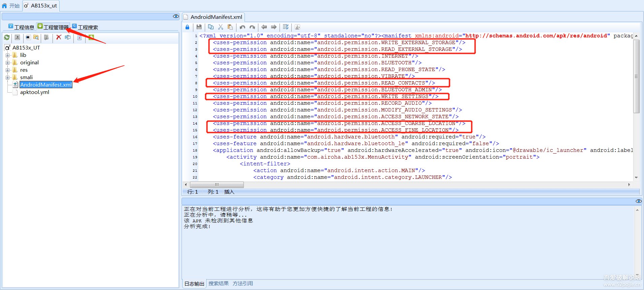Click the blue lock icon in editor toolbar
This screenshot has height=290, width=644.
tap(187, 27)
